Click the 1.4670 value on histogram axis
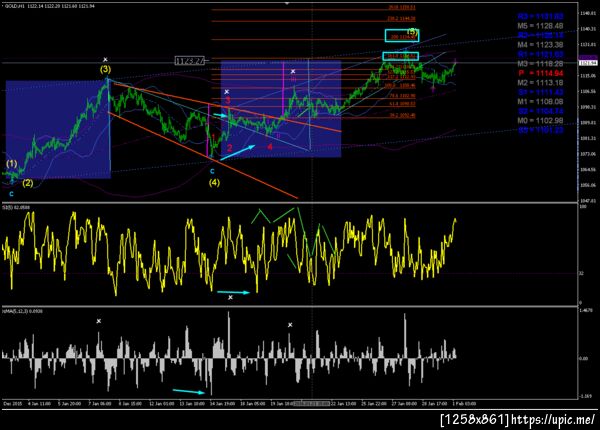The width and height of the screenshot is (600, 430). coord(586,311)
